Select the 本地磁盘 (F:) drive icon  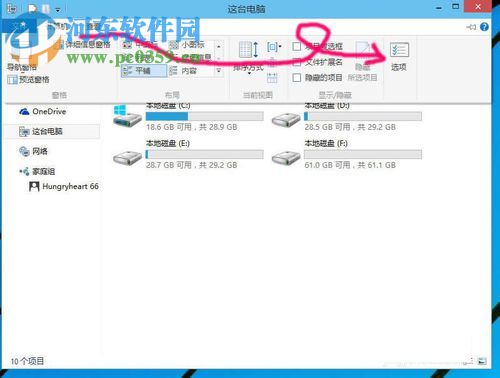click(x=286, y=157)
